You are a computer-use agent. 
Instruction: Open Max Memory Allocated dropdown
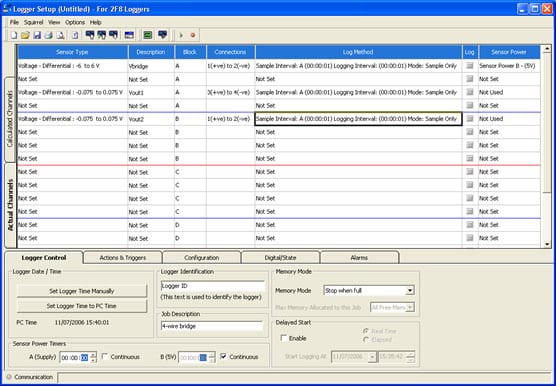click(x=410, y=308)
